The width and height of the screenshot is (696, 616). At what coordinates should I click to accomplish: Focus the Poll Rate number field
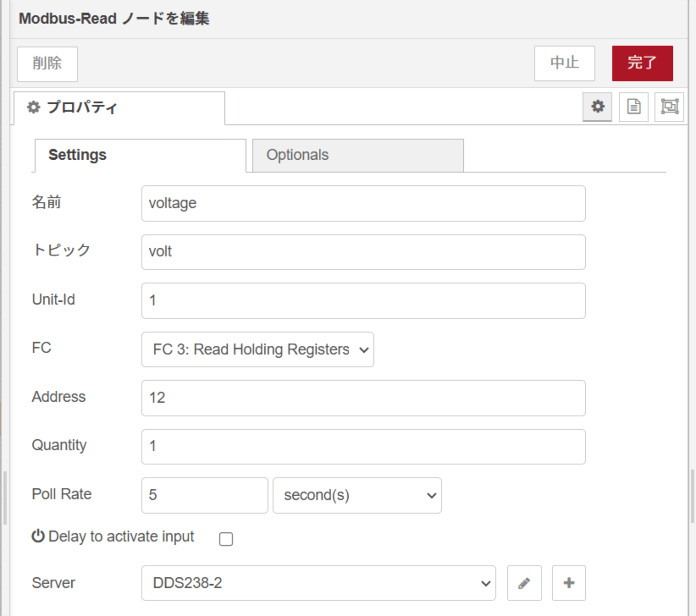click(205, 495)
